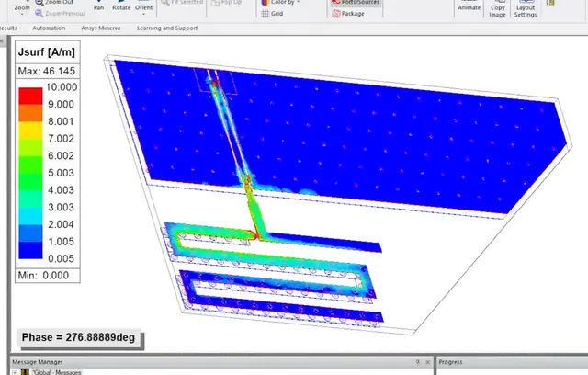This screenshot has height=375, width=588.
Task: Click the dark blue band in legend
Action: click(30, 250)
